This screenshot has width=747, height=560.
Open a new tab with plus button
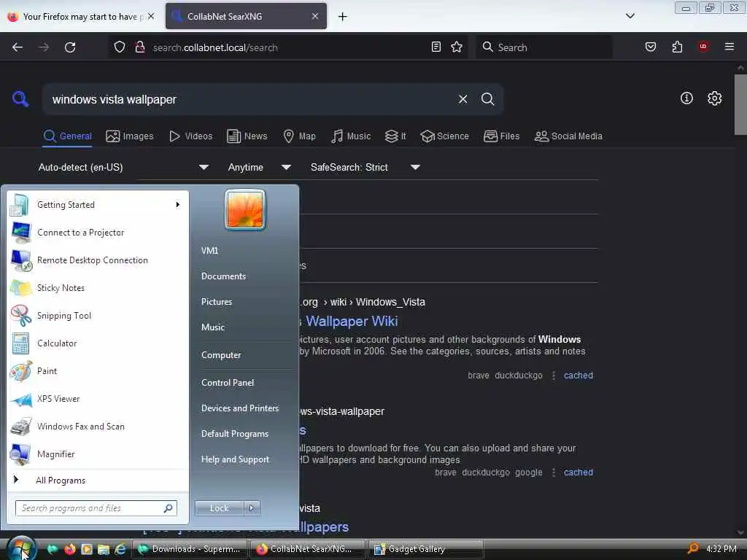click(x=342, y=17)
